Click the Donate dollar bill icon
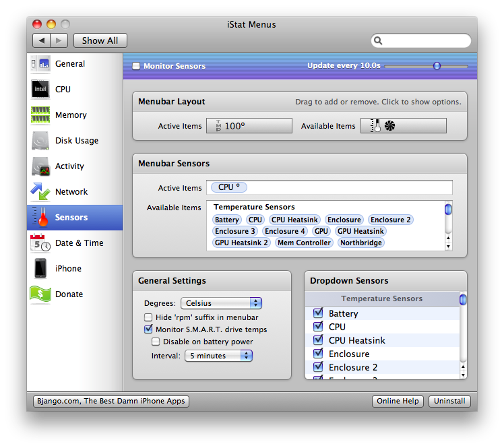This screenshot has width=504, height=448. coord(40,294)
